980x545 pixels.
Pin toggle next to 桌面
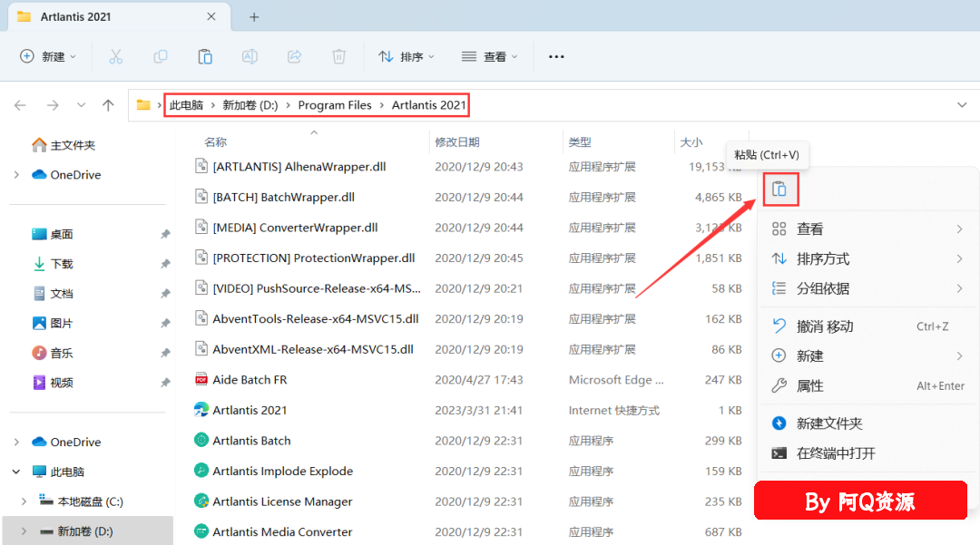click(x=165, y=234)
